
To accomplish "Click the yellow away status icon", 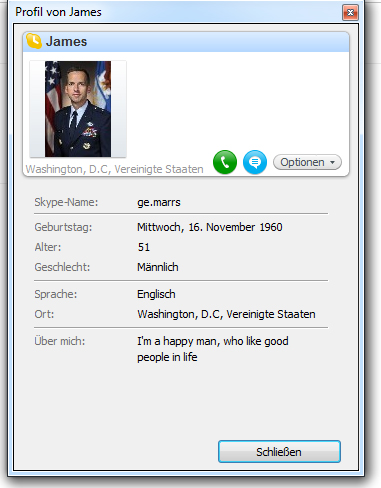I will (34, 41).
